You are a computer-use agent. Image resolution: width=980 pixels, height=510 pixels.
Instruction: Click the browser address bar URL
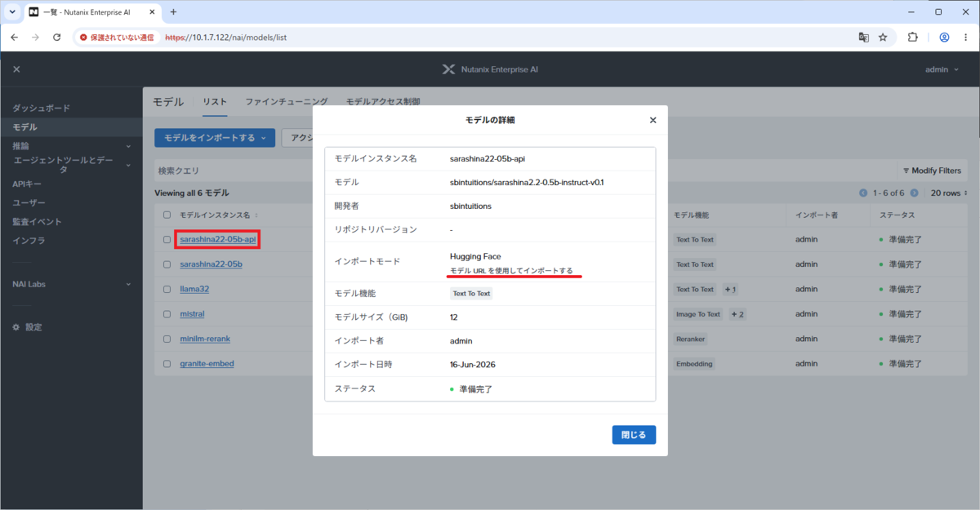(225, 38)
